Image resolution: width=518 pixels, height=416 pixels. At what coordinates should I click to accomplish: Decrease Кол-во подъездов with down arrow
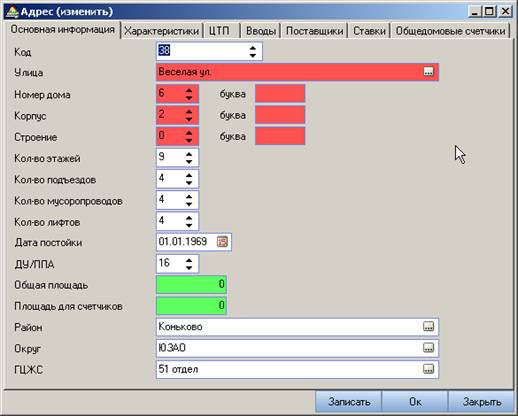(189, 182)
